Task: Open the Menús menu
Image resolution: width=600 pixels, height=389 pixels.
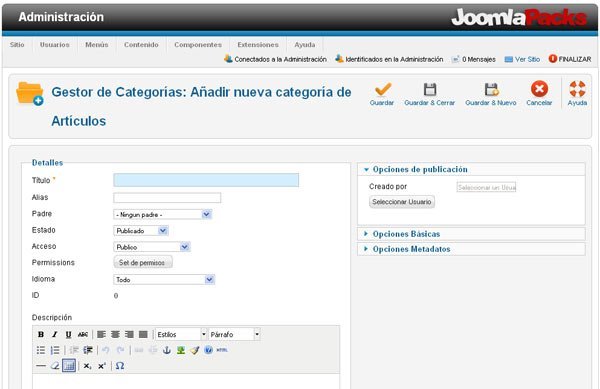Action: [97, 45]
